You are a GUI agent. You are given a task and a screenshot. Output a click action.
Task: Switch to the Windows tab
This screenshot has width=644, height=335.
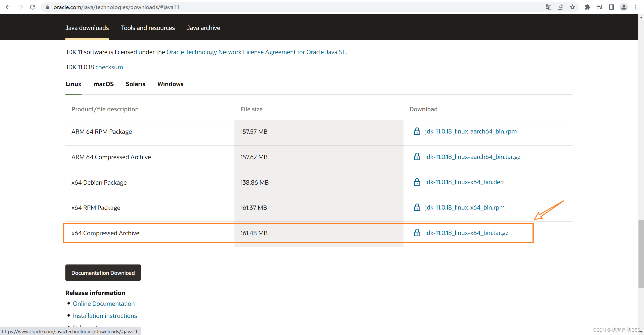pos(170,84)
